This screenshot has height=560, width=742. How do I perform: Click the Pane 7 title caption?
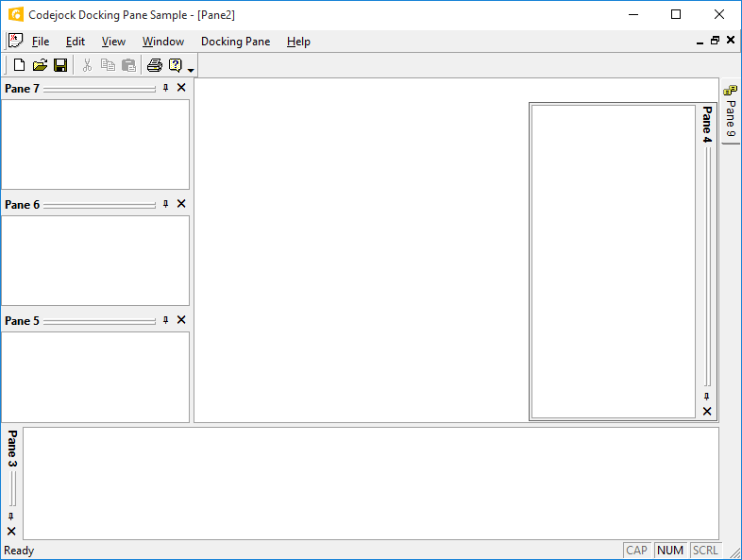(x=22, y=89)
